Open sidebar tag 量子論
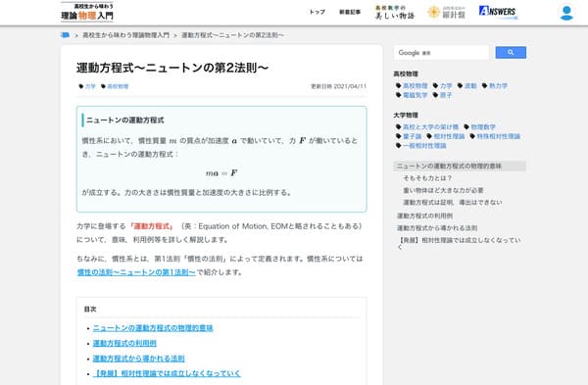Image resolution: width=588 pixels, height=385 pixels. point(413,136)
